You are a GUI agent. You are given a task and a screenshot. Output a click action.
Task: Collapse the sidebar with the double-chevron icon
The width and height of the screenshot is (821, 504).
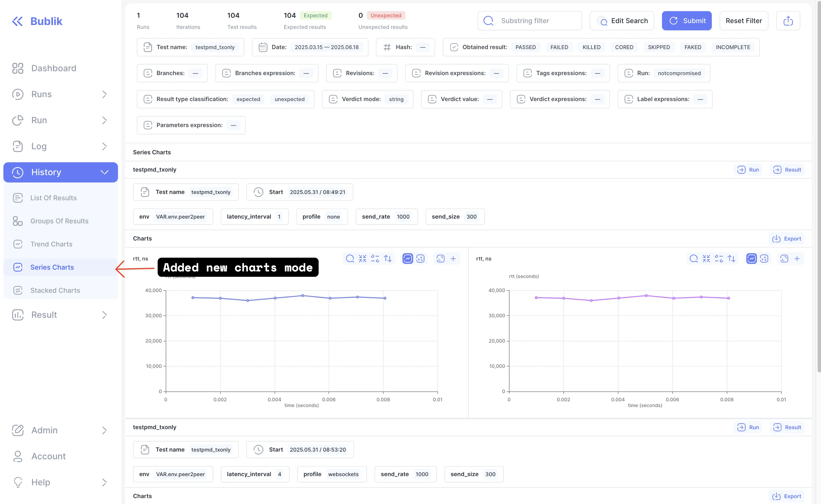point(17,21)
